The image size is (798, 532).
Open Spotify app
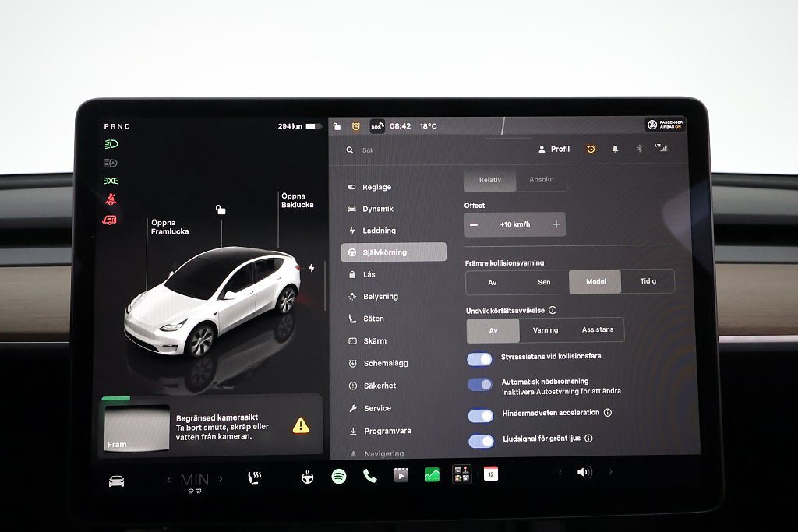[339, 477]
